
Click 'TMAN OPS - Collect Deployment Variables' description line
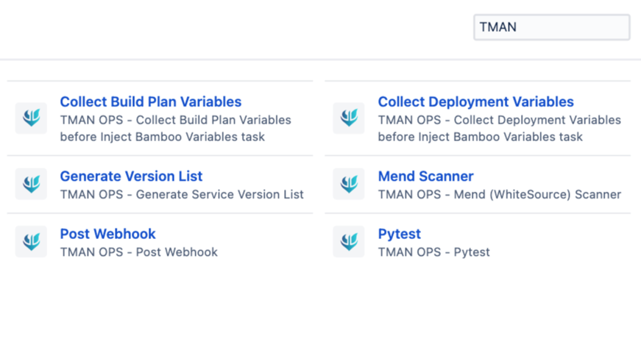(x=499, y=120)
